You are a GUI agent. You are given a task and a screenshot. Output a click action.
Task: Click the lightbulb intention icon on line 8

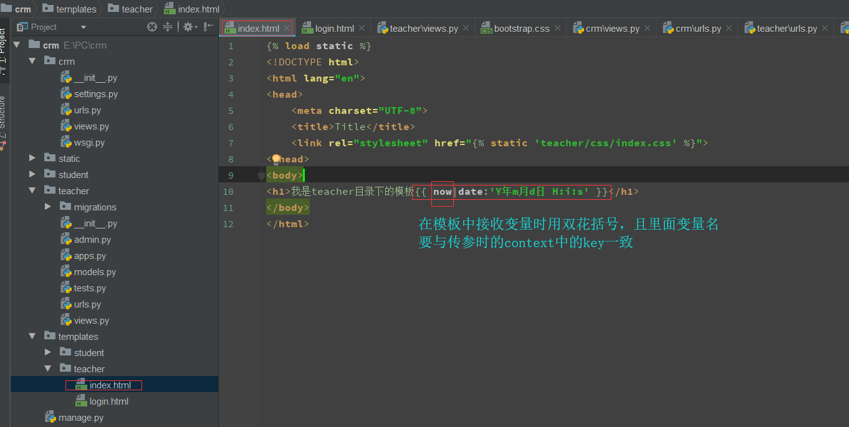(x=276, y=159)
